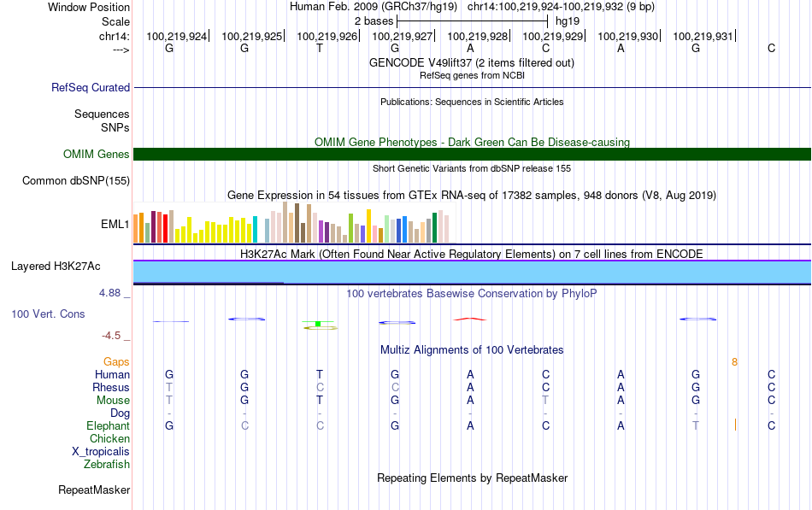
Task: Click the 2 bases scale bar
Action: coord(472,21)
